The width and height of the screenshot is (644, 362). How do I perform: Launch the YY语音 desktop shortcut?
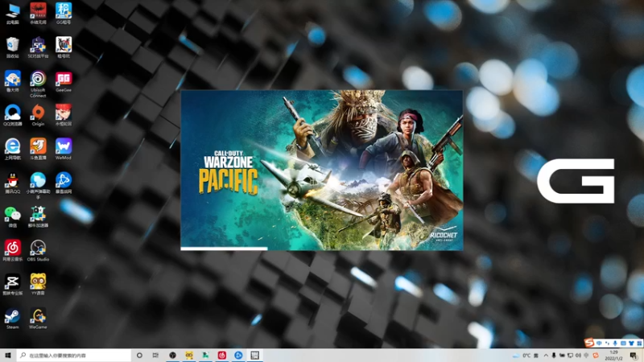click(38, 285)
